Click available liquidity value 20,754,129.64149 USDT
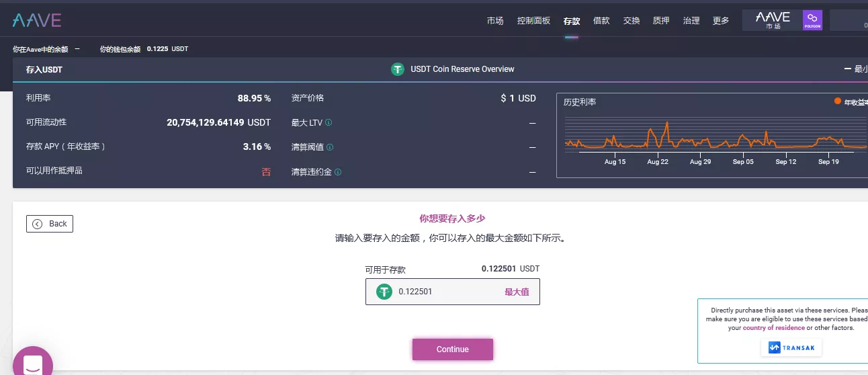This screenshot has height=375, width=868. 218,122
